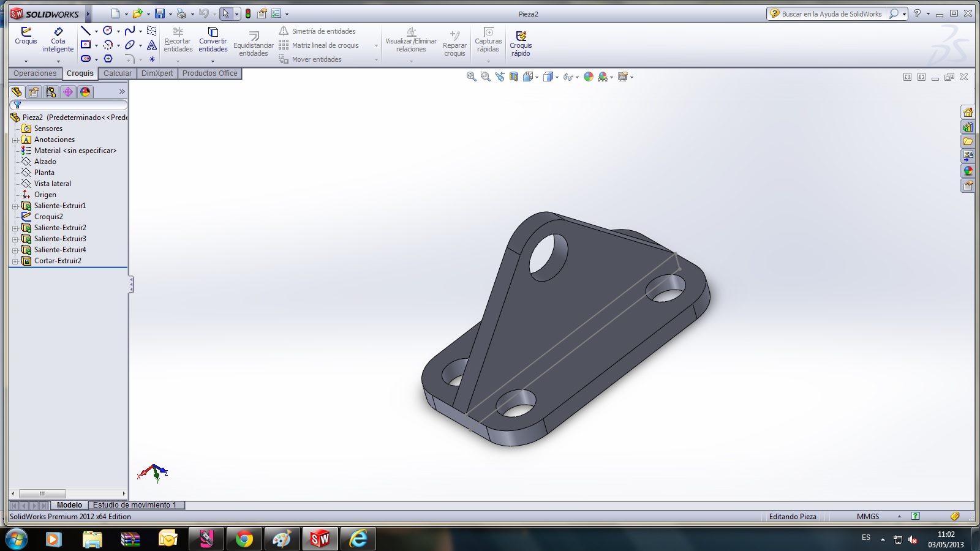Expand the Anotaciones tree node
The width and height of the screenshot is (980, 551).
(x=15, y=140)
